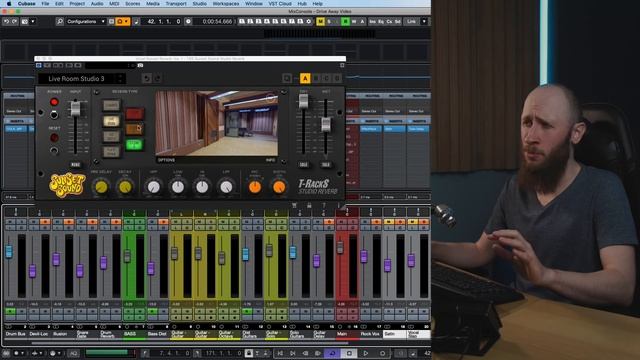Image resolution: width=640 pixels, height=360 pixels.
Task: Select the red reverb type button
Action: click(x=135, y=113)
